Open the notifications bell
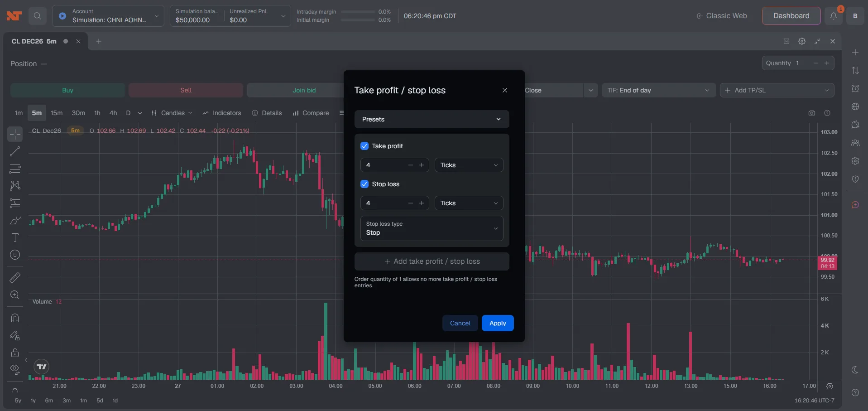Viewport: 868px width, 411px height. (x=834, y=16)
